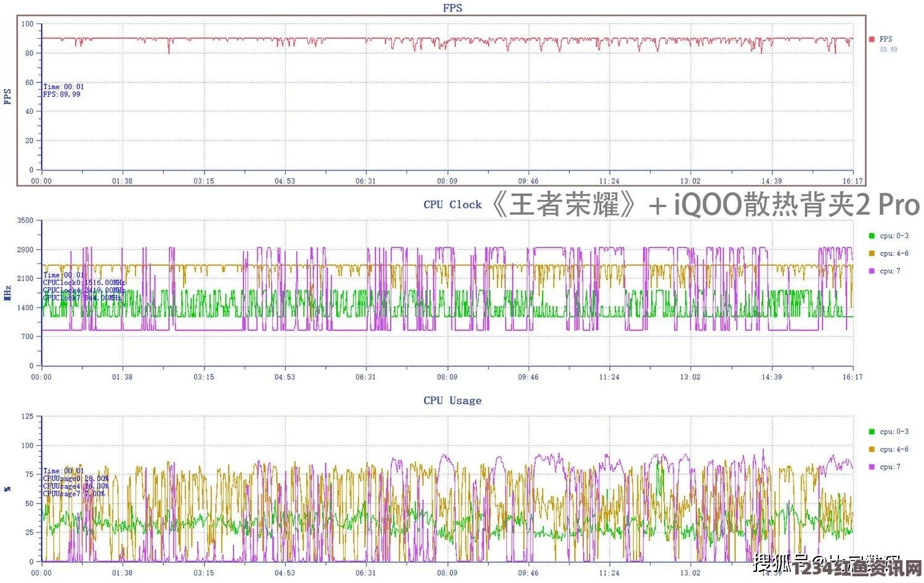Click the purple cpu:7 swatch in CPU Clock legend
The width and height of the screenshot is (924, 583).
click(x=872, y=271)
